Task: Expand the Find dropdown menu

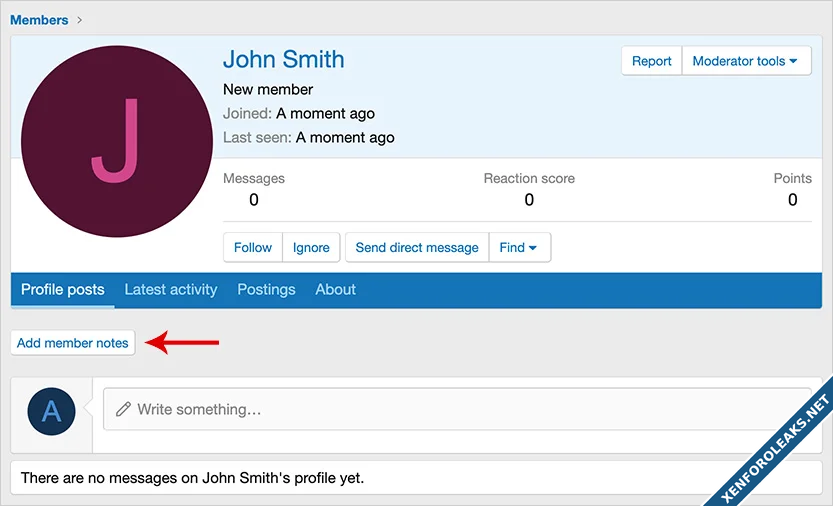Action: pyautogui.click(x=519, y=247)
